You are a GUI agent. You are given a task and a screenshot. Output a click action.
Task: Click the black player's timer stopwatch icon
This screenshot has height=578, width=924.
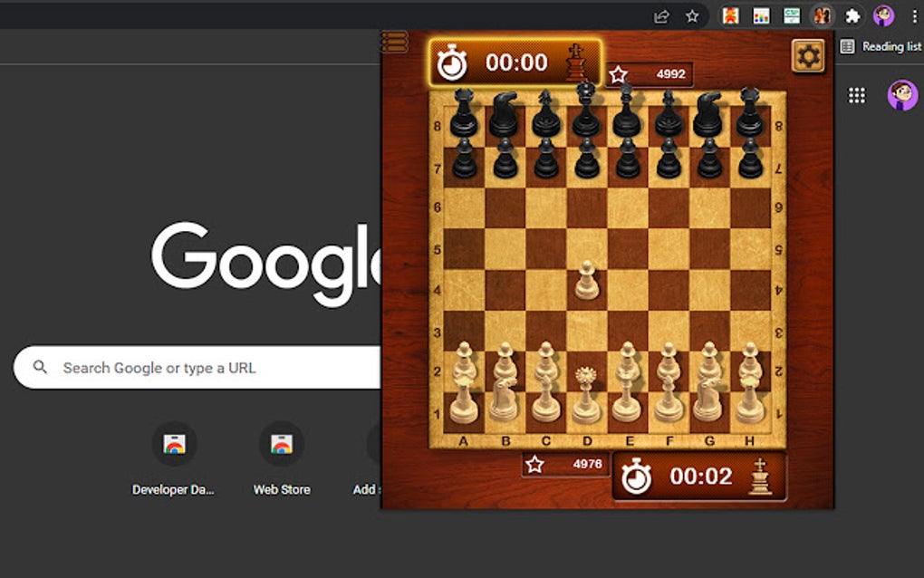click(450, 63)
